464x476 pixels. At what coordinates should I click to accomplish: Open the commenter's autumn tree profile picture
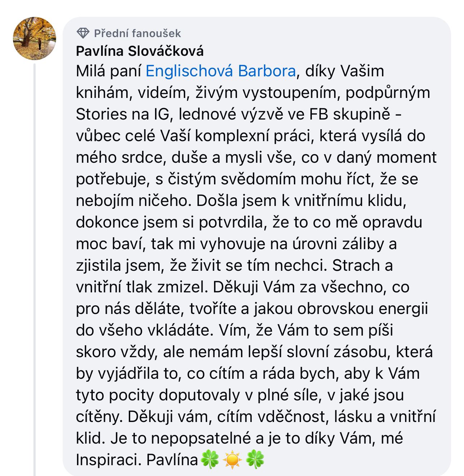(35, 38)
